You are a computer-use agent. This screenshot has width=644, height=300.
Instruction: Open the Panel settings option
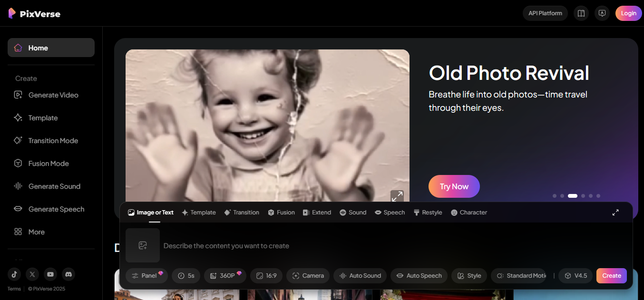tap(146, 276)
